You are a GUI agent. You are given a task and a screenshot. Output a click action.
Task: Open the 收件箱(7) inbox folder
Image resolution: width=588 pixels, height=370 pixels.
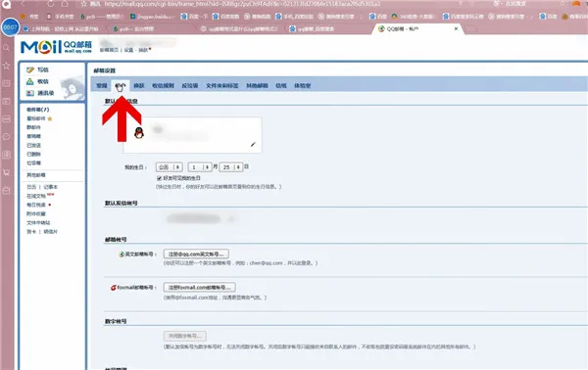click(x=37, y=110)
